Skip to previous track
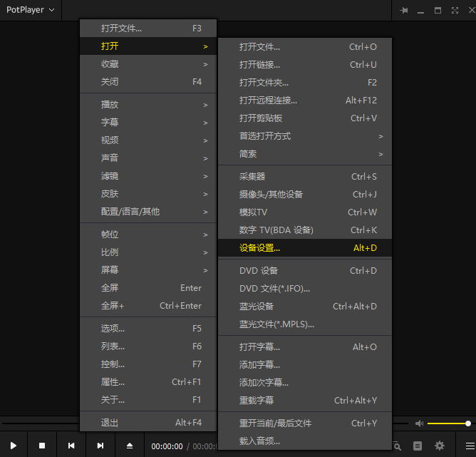The image size is (476, 457). [x=71, y=446]
